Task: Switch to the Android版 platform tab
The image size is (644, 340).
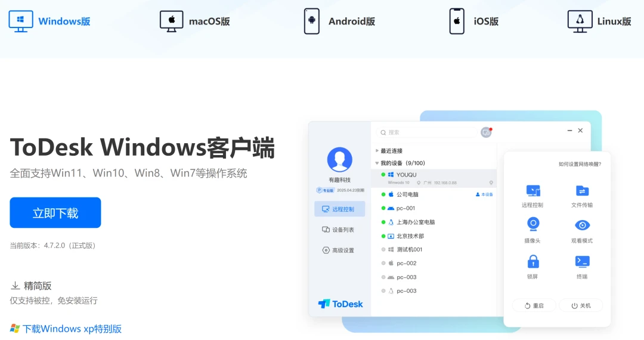Action: (x=340, y=21)
